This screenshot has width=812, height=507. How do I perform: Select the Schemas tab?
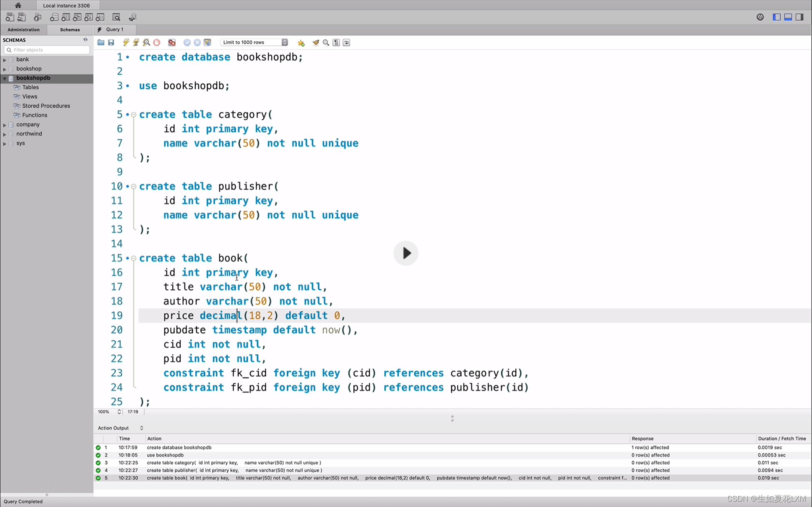[x=69, y=29]
